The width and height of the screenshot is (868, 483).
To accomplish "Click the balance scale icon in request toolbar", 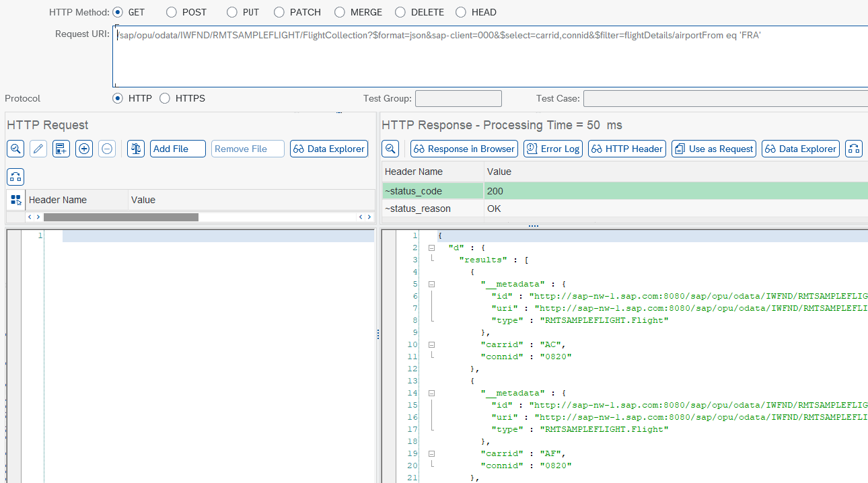I will [x=136, y=149].
